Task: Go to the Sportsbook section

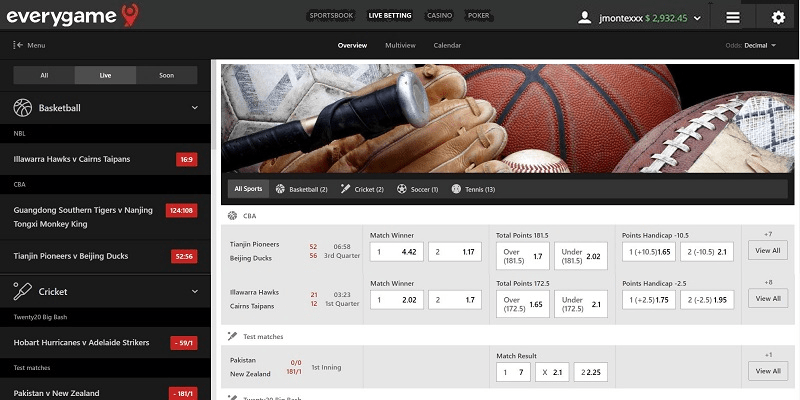Action: (332, 15)
